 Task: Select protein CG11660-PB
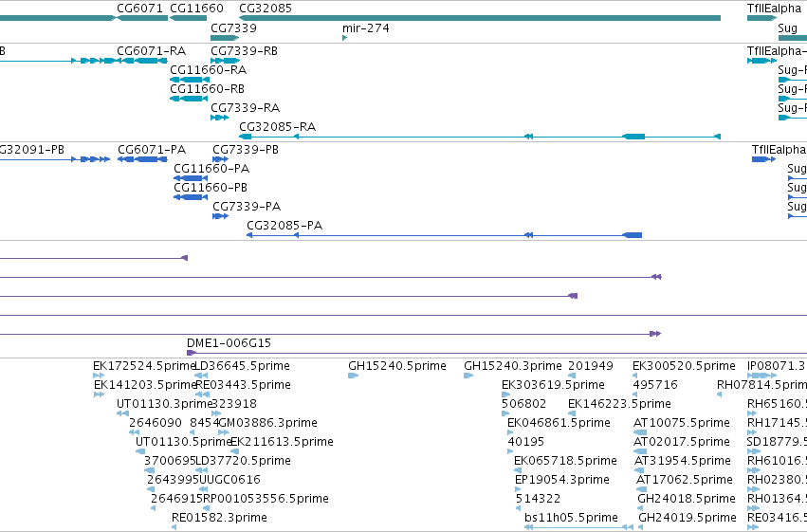point(211,188)
